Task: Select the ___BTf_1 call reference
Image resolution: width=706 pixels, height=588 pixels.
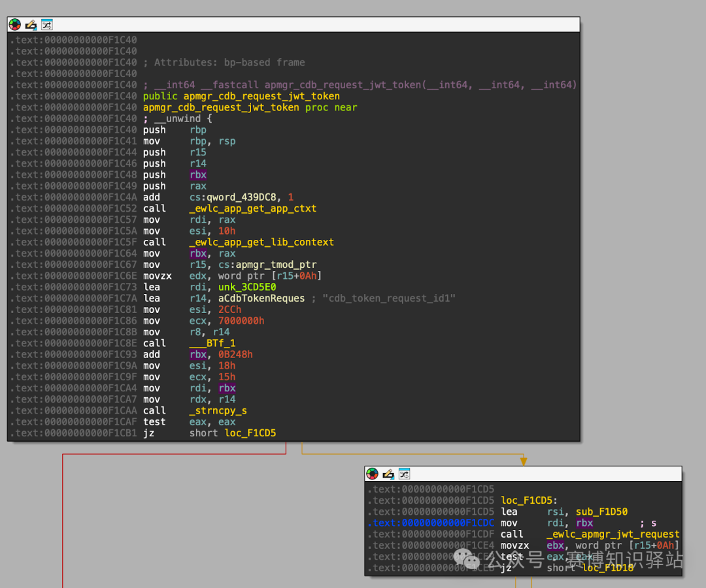Action: click(x=212, y=342)
